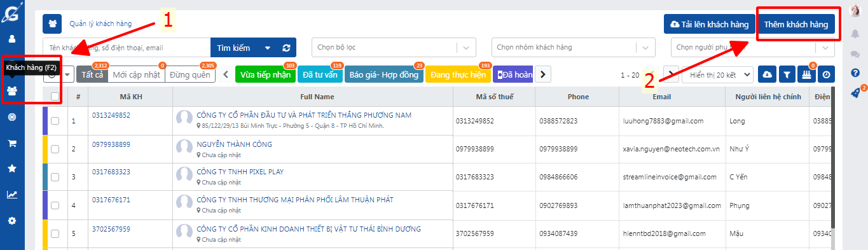The height and width of the screenshot is (250, 868).
Task: Toggle the select-all checkbox in table header
Action: click(55, 97)
